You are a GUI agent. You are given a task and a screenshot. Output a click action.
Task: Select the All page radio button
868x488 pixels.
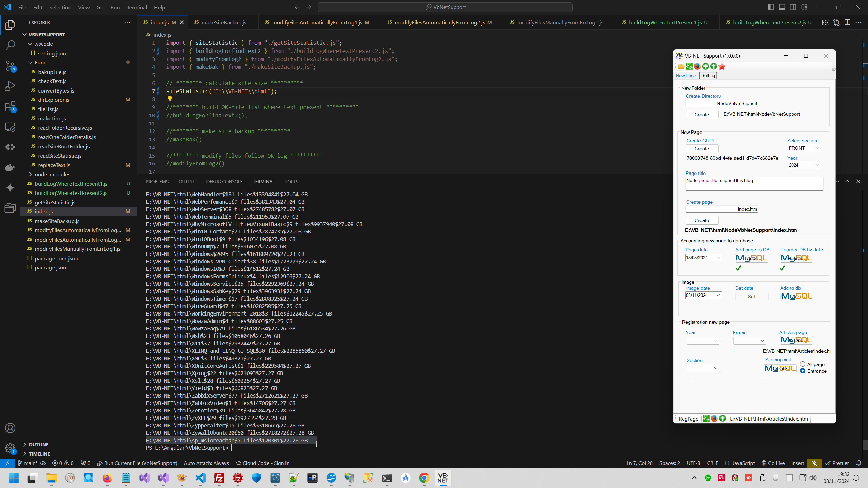803,364
